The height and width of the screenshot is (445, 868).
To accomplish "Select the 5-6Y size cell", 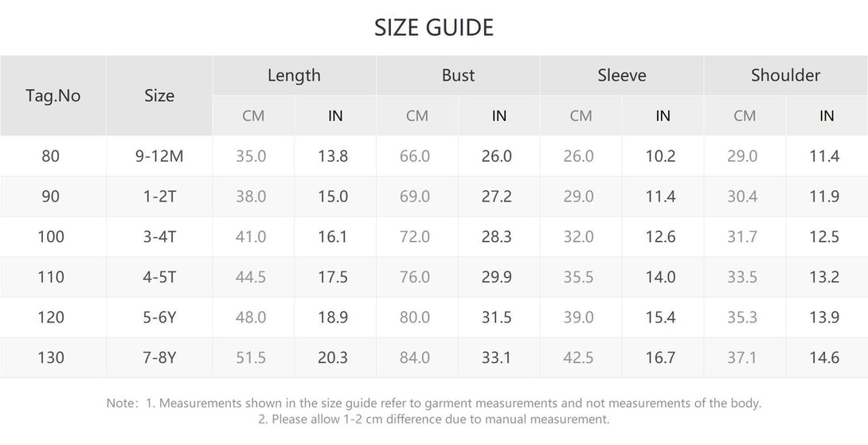I will tap(159, 317).
